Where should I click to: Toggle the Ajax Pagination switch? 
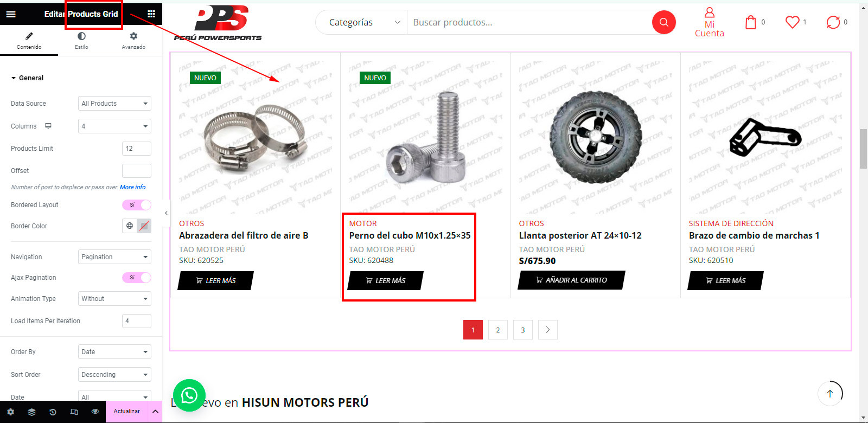coord(137,278)
